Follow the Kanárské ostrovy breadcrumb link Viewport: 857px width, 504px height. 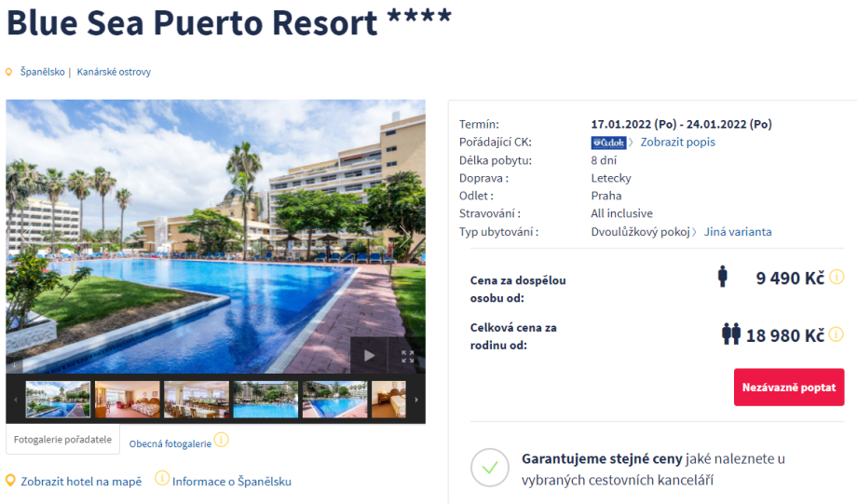point(114,72)
